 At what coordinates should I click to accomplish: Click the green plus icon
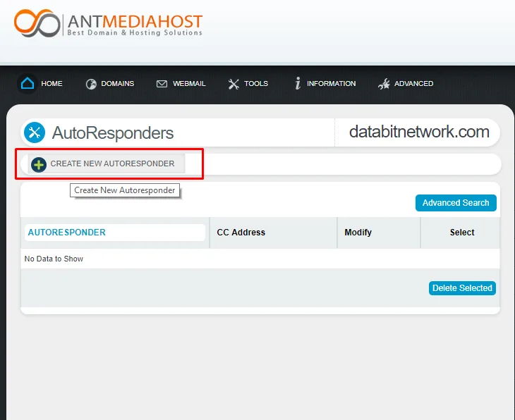click(x=39, y=164)
